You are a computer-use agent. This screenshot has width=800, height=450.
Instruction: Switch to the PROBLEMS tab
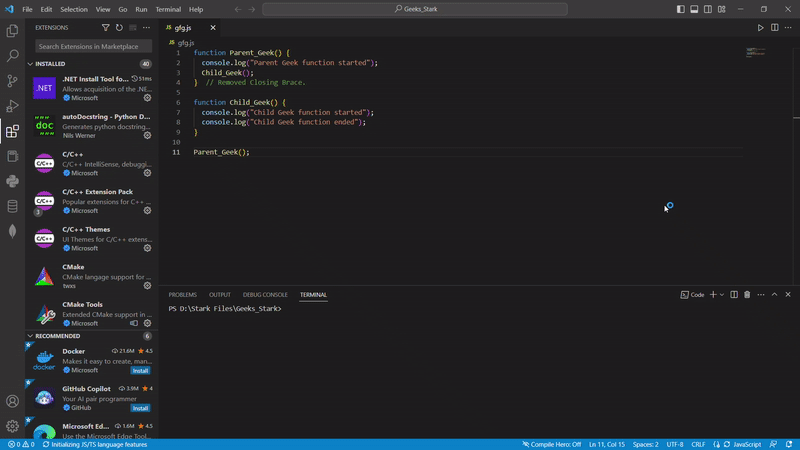coord(183,295)
